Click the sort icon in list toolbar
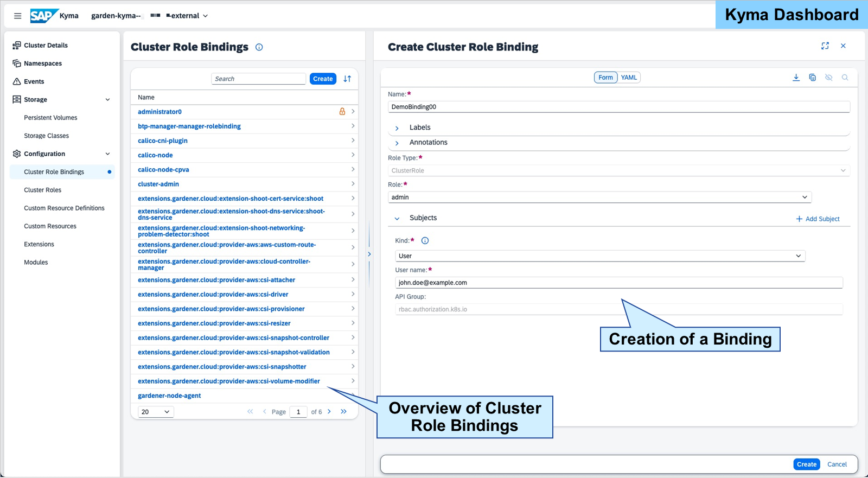868x478 pixels. pyautogui.click(x=347, y=79)
